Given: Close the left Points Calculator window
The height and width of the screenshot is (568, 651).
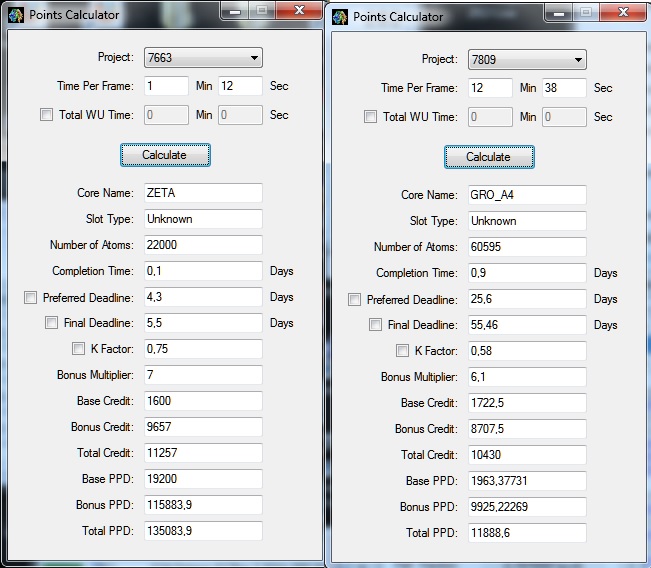Looking at the screenshot, I should pyautogui.click(x=299, y=10).
